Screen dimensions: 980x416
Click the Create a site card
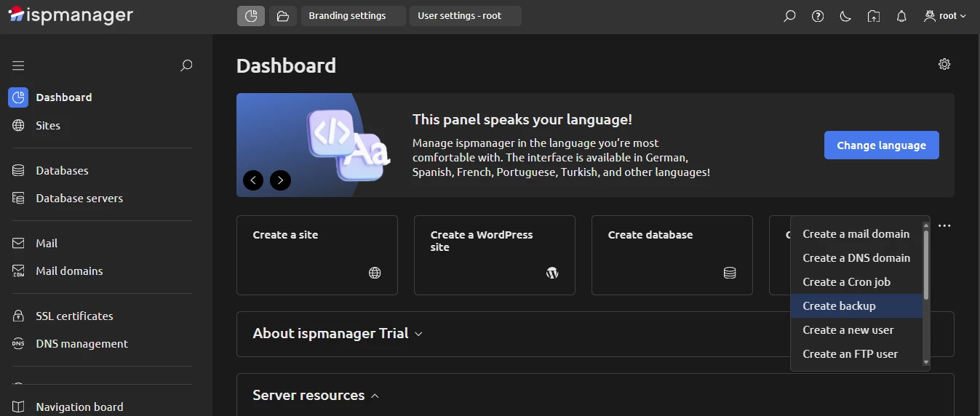(317, 255)
